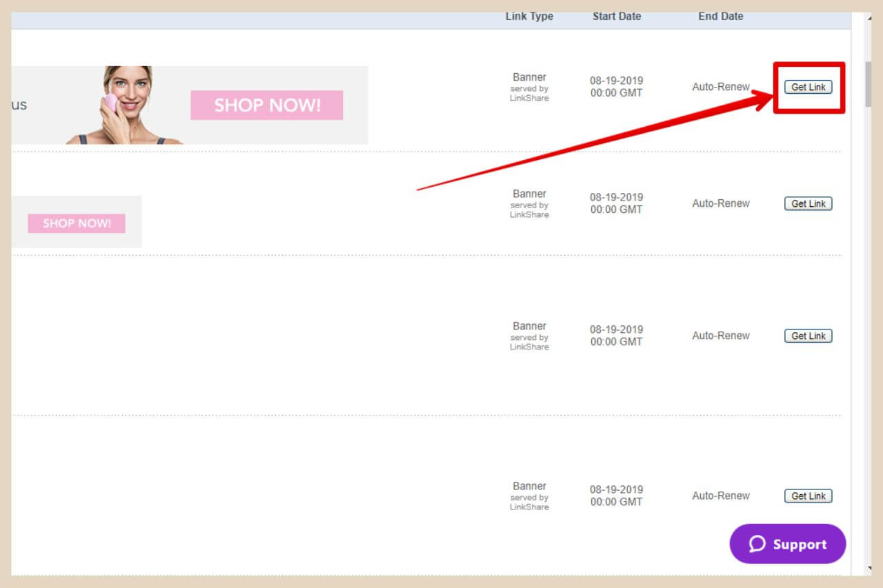Sort by the Link Type column header
Screen dimensions: 883x588
[x=529, y=16]
